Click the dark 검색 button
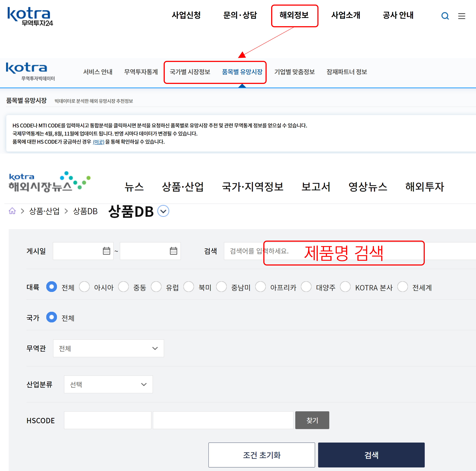Screen dimensions: 476x471 pyautogui.click(x=371, y=455)
